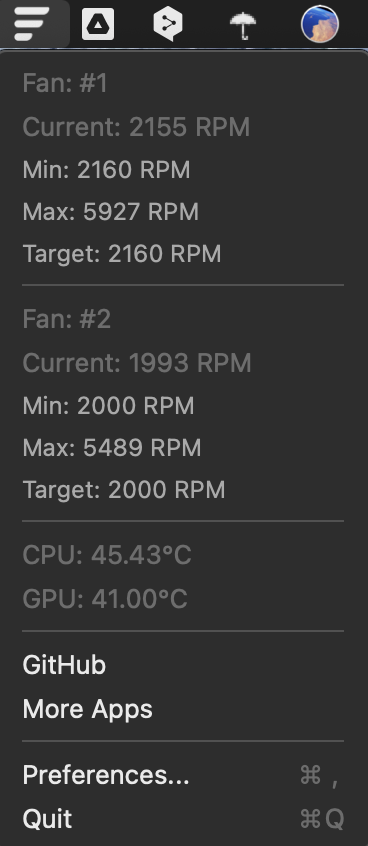This screenshot has width=368, height=846.
Task: Click the Fan: #2 header label
Action: click(66, 319)
